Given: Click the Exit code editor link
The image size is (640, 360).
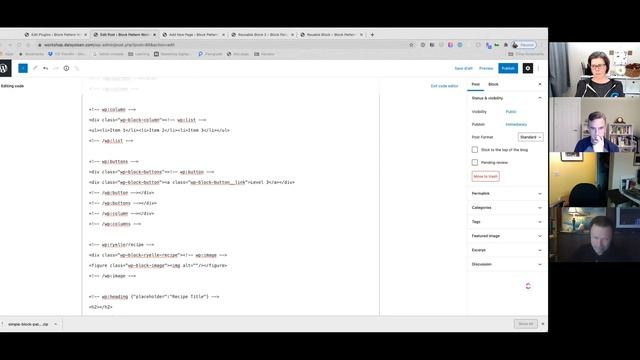Looking at the screenshot, I should tap(444, 86).
